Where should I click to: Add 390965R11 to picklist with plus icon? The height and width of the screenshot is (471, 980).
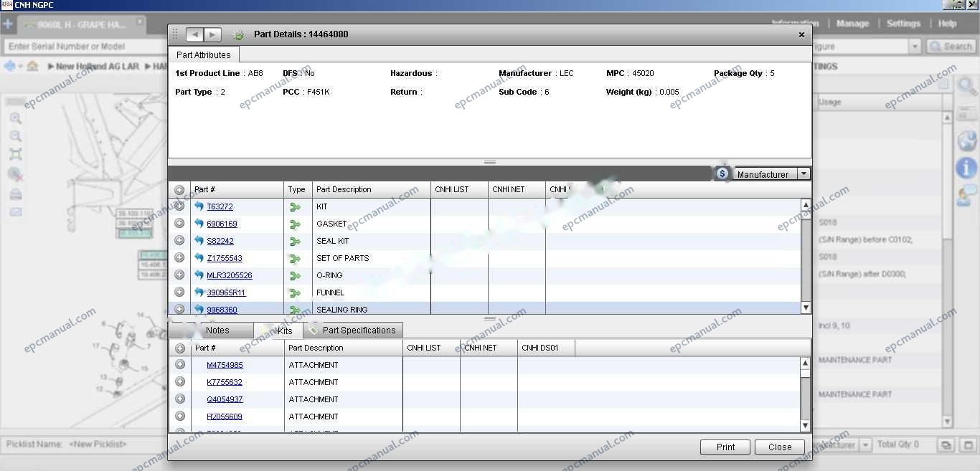[179, 292]
